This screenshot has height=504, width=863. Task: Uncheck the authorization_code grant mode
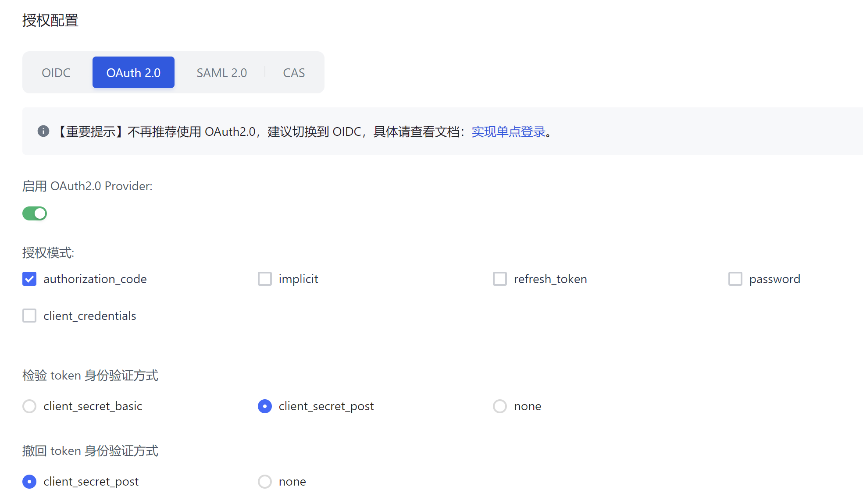(29, 279)
